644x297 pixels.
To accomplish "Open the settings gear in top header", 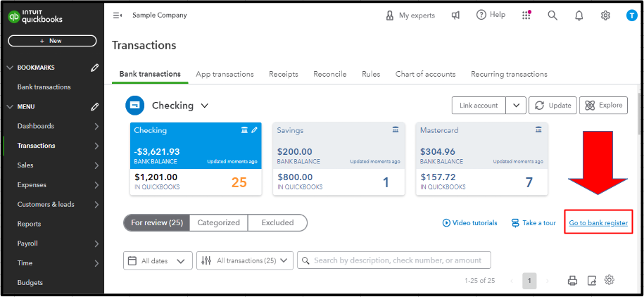I will (605, 15).
